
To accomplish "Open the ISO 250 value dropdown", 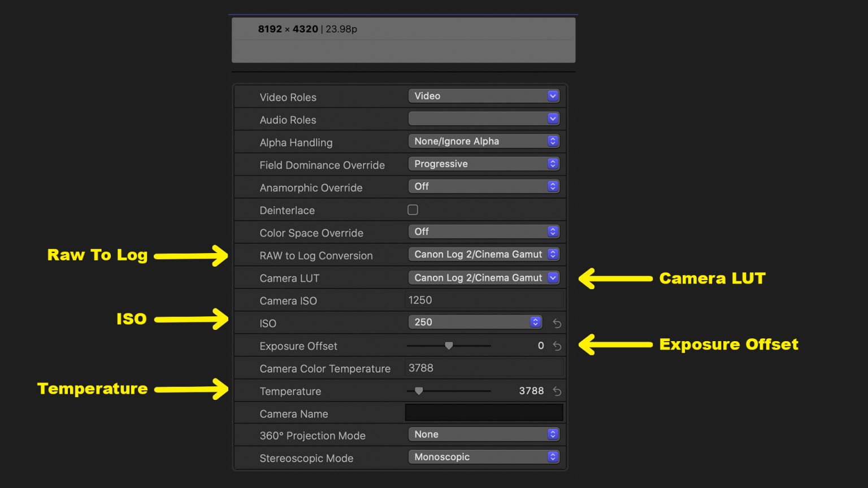I will [475, 322].
